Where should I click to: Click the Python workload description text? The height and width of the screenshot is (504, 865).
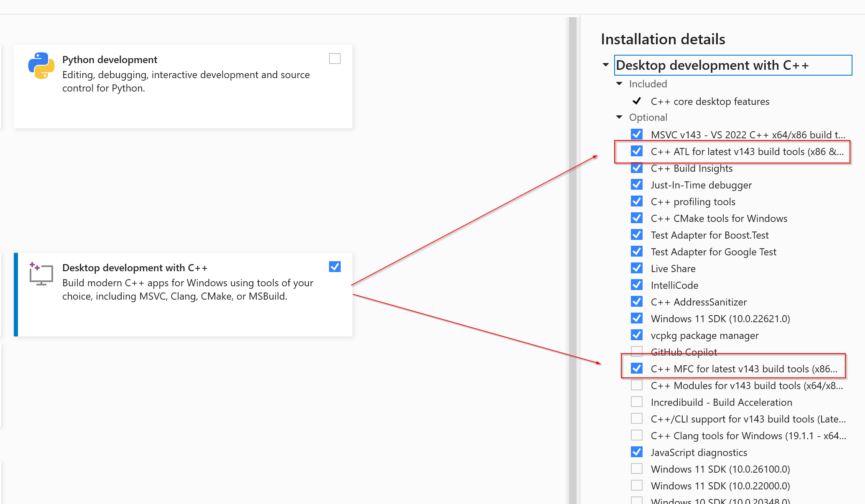pos(186,81)
